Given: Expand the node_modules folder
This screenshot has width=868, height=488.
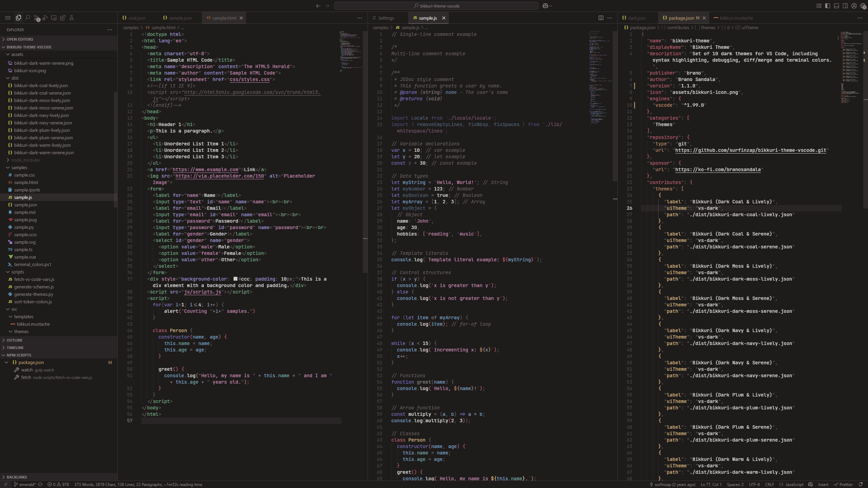Looking at the screenshot, I should click(25, 160).
